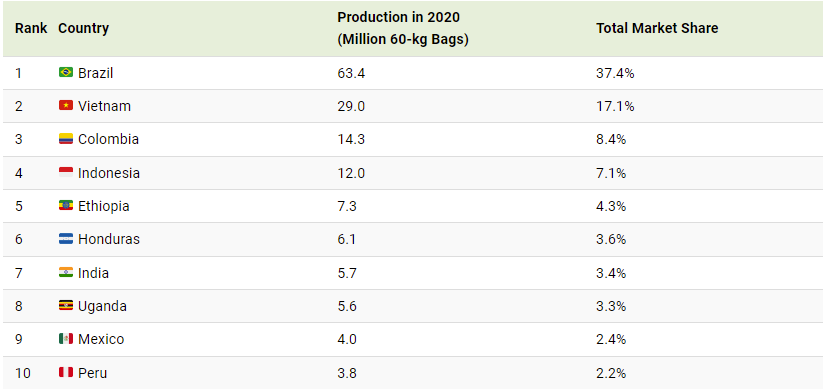Viewport: 826px width, 390px height.
Task: Select the Country column header
Action: pyautogui.click(x=84, y=28)
